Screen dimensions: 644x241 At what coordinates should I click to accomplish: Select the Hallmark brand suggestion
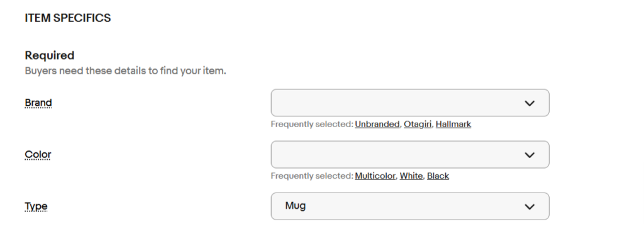pos(453,124)
